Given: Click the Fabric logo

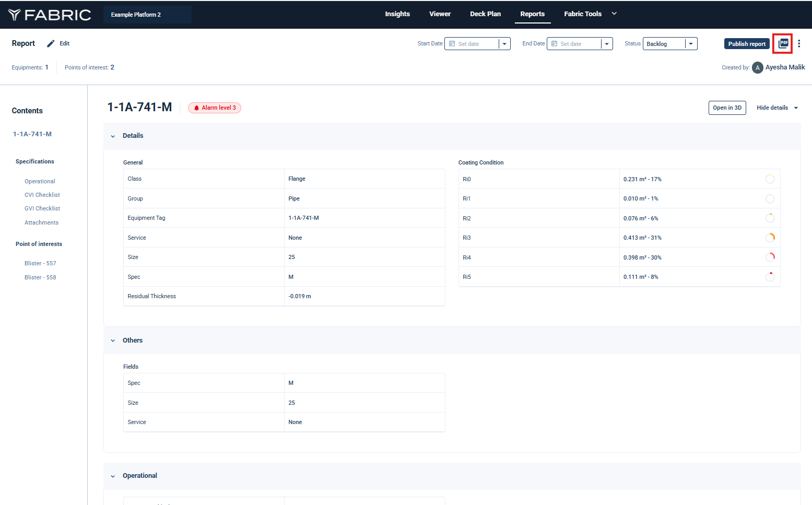Looking at the screenshot, I should [50, 15].
